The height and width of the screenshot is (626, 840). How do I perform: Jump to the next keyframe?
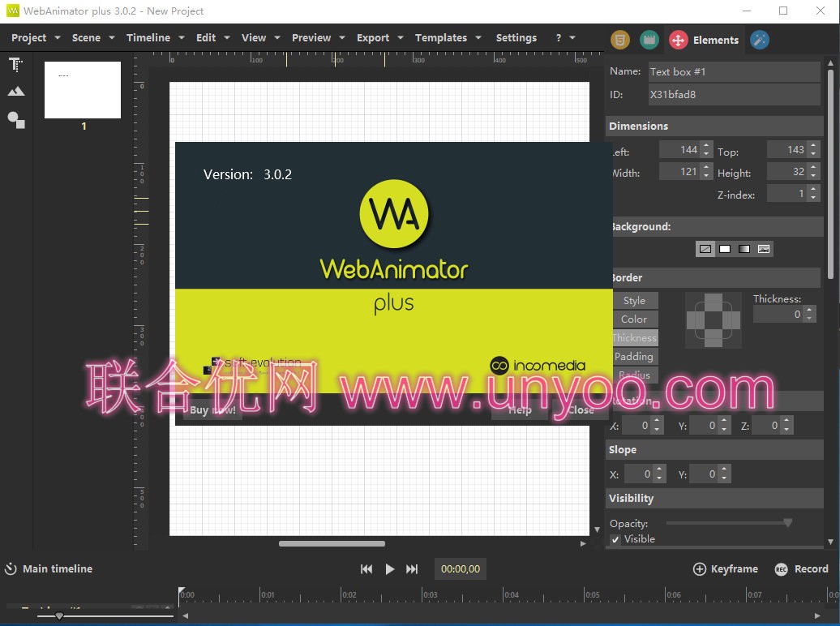tap(412, 569)
